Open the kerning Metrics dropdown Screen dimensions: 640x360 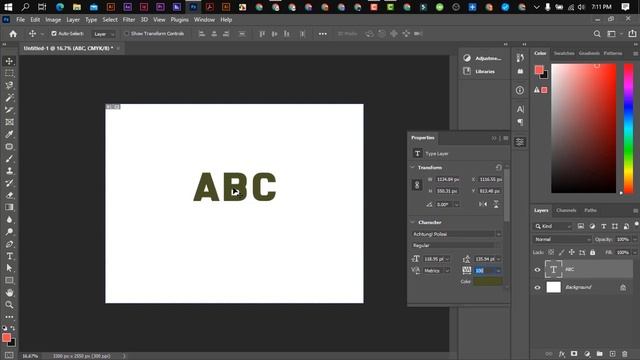click(447, 271)
